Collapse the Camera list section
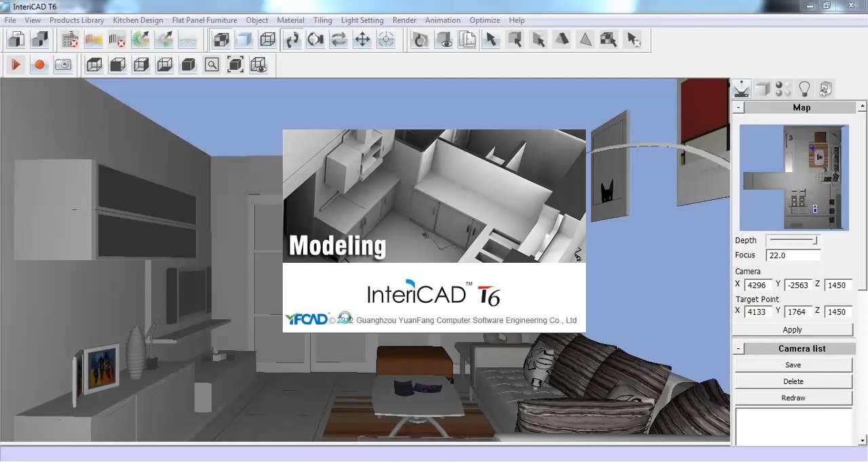The image size is (868, 462). coord(739,349)
